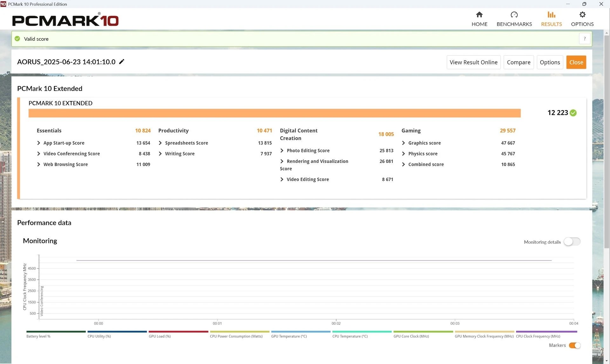
Task: Click the pencil icon to rename result
Action: tap(122, 62)
